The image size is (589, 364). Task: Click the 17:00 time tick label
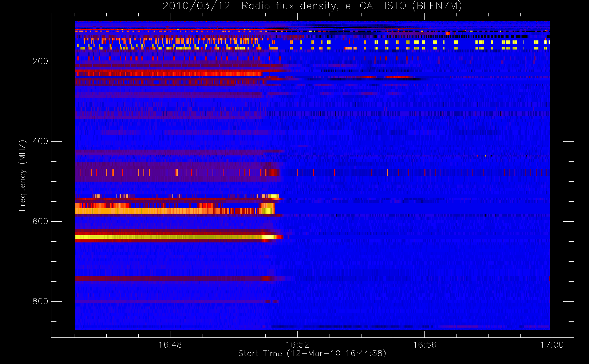click(x=552, y=344)
